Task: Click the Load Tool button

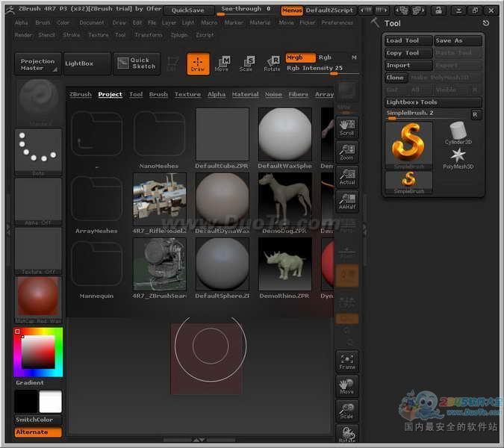Action: click(x=408, y=40)
